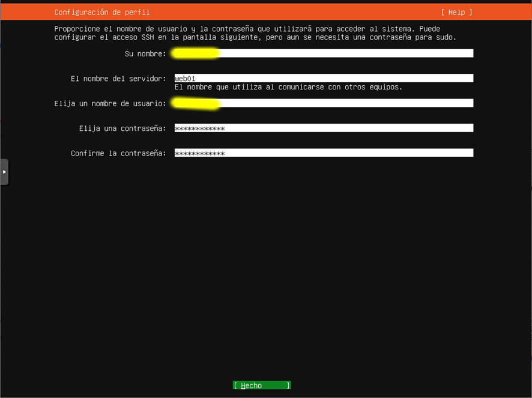532x398 pixels.
Task: Open the Help menu in header
Action: (456, 12)
